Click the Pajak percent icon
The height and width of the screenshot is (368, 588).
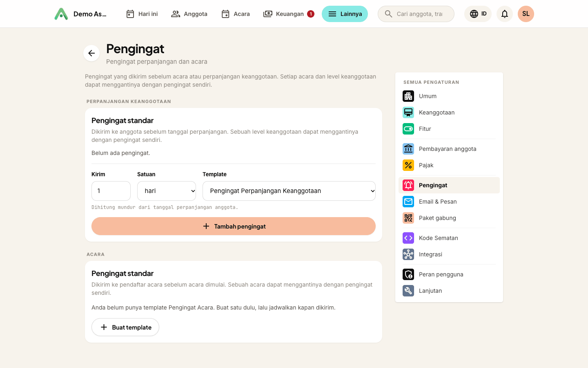click(408, 165)
